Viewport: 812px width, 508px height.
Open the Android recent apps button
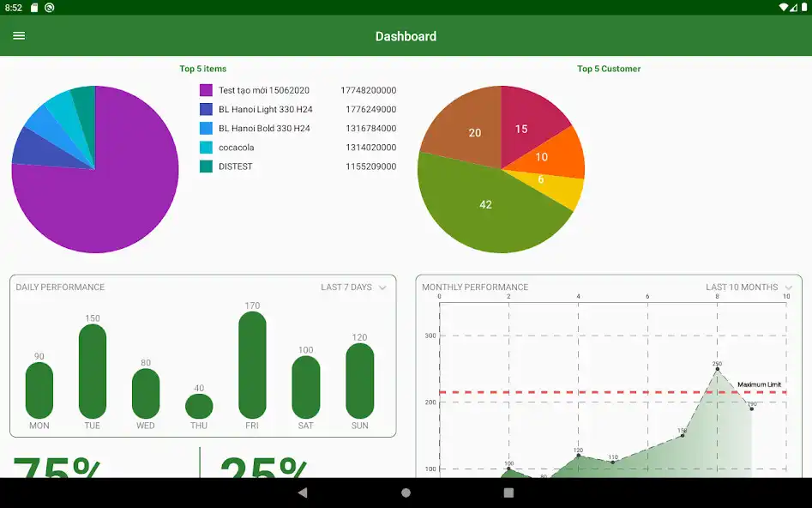(508, 493)
